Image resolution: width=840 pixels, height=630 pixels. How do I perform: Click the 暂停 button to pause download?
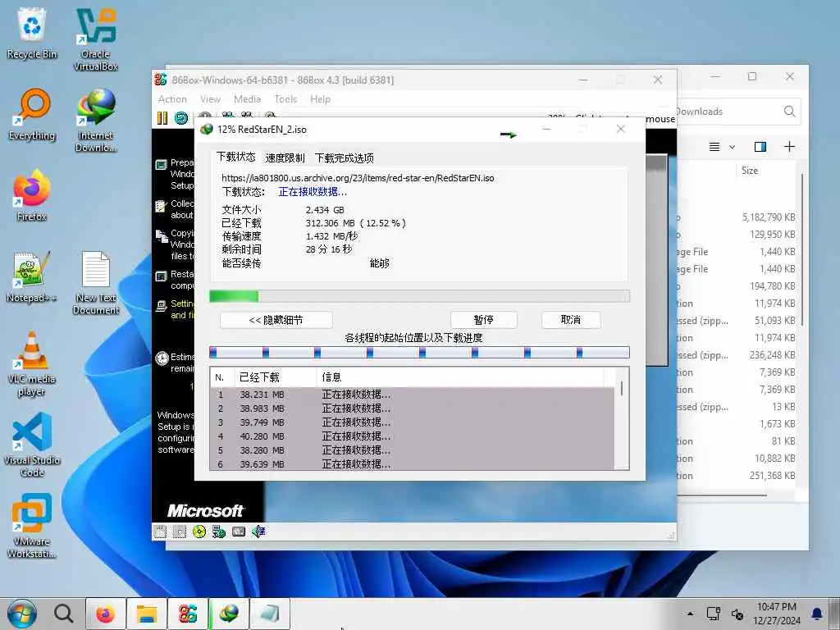tap(484, 320)
